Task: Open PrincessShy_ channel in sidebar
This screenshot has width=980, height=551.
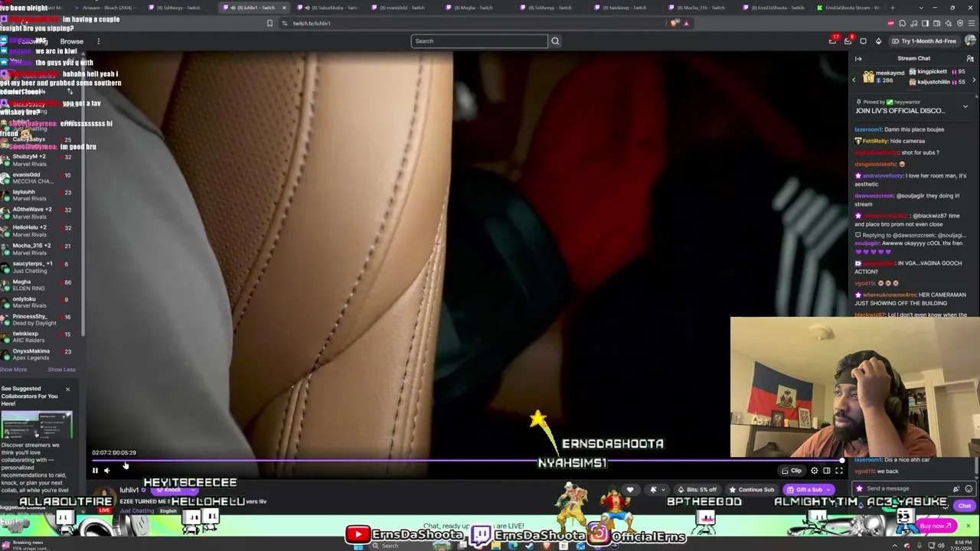Action: pos(38,319)
